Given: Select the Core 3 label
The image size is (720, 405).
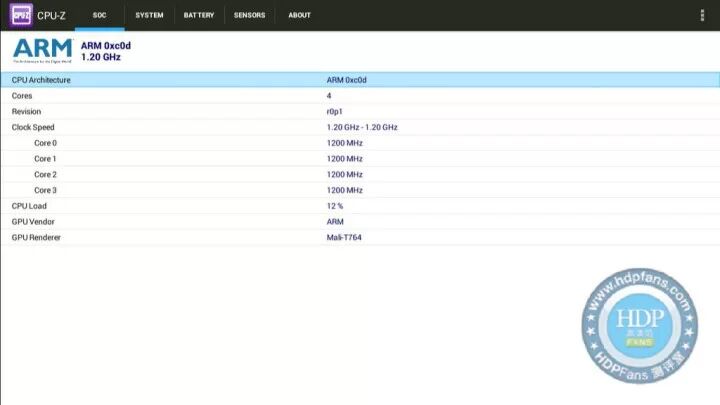Looking at the screenshot, I should point(45,190).
